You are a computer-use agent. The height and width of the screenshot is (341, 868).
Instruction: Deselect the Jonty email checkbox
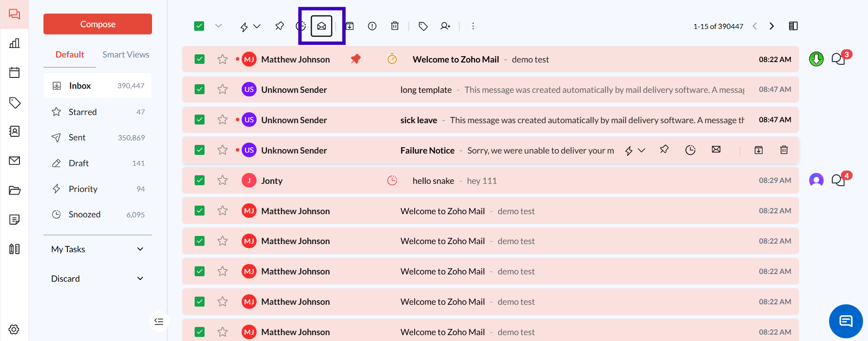200,180
